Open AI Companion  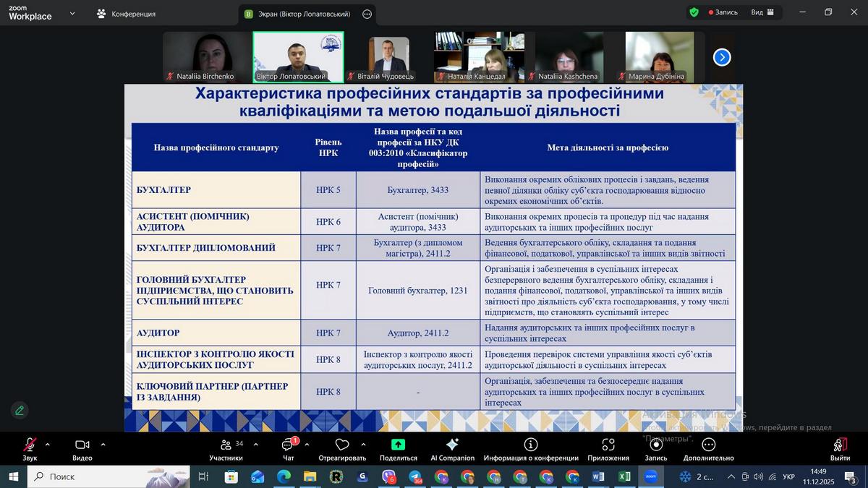452,448
